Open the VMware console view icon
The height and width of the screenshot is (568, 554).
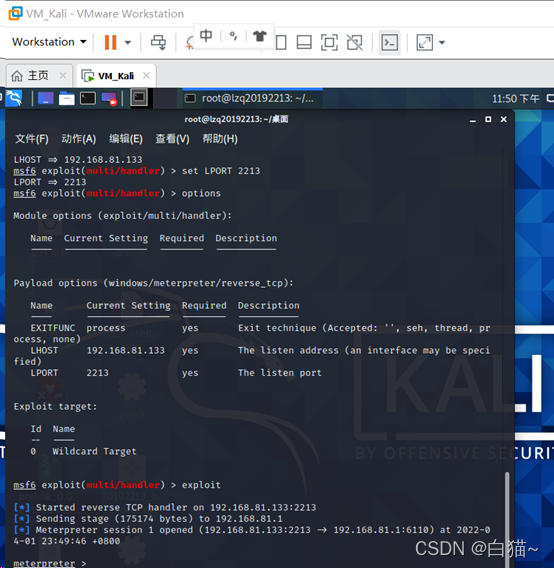(390, 42)
